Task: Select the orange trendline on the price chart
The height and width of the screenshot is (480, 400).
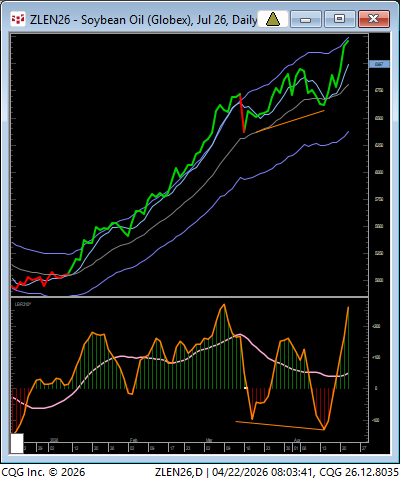Action: pyautogui.click(x=289, y=122)
